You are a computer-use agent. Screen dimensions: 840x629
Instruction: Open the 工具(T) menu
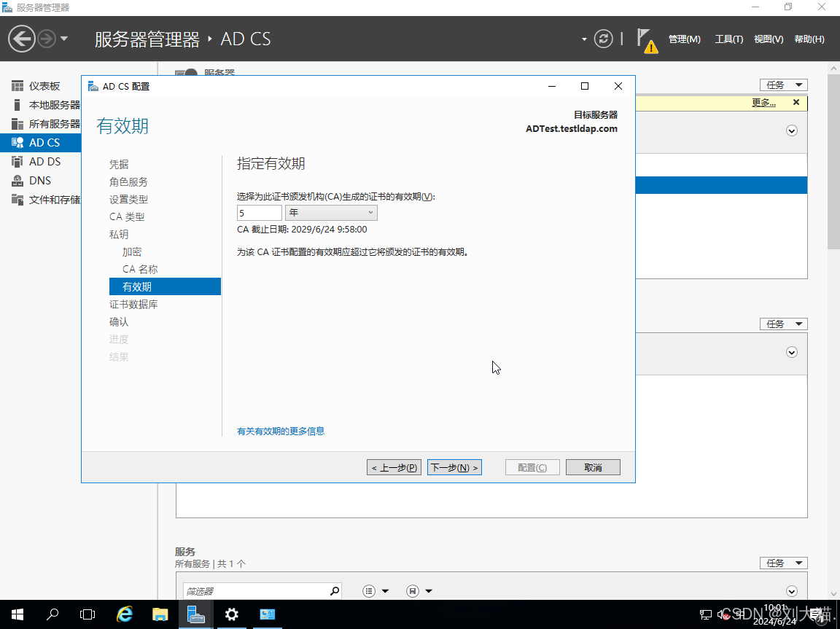click(728, 39)
